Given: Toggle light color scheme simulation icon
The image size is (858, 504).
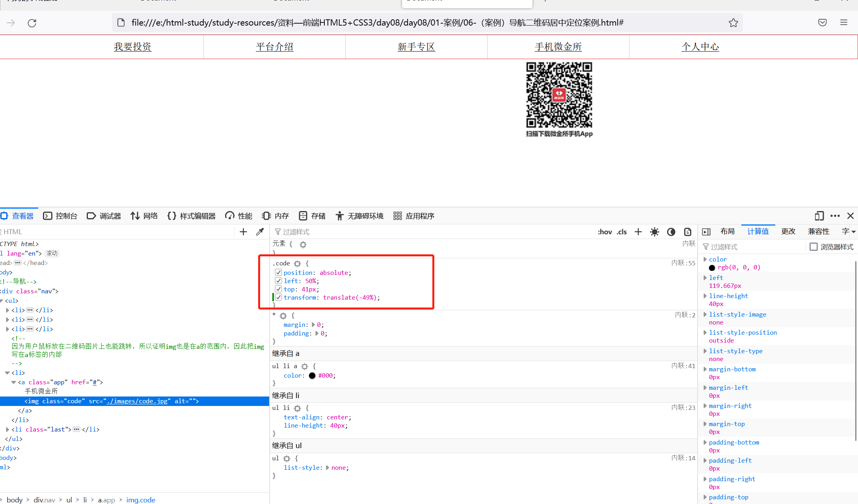Looking at the screenshot, I should pyautogui.click(x=655, y=232).
